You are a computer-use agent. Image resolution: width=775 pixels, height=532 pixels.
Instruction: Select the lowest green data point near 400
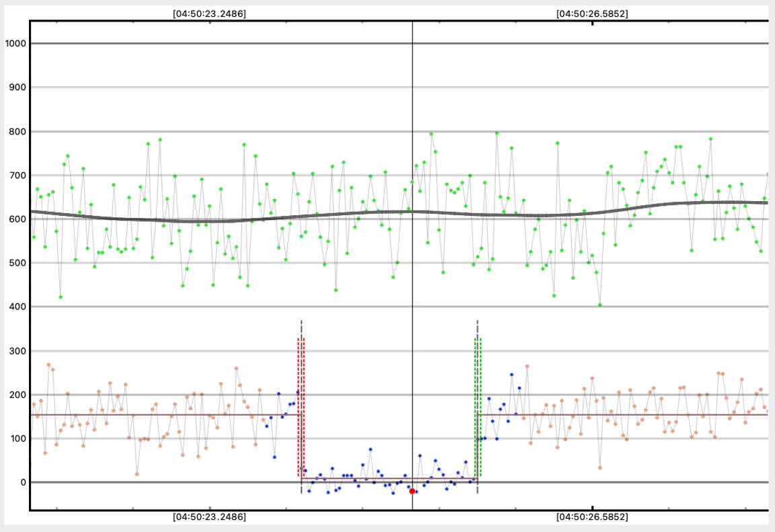pyautogui.click(x=600, y=305)
